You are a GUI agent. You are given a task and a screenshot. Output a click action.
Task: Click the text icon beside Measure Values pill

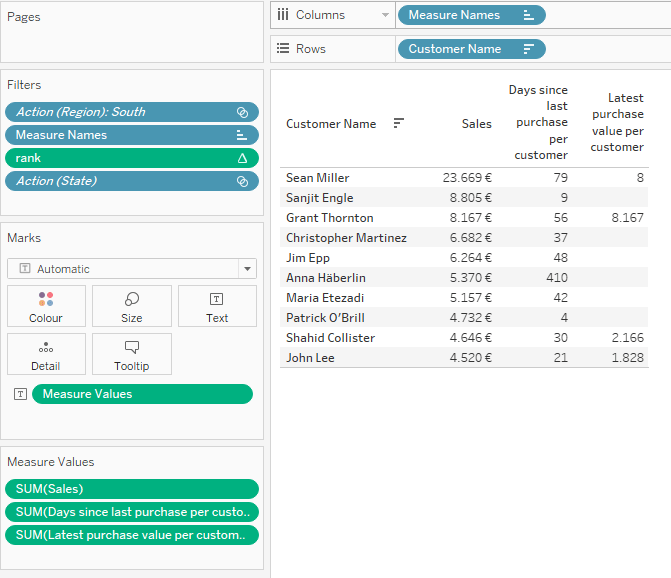coord(20,394)
